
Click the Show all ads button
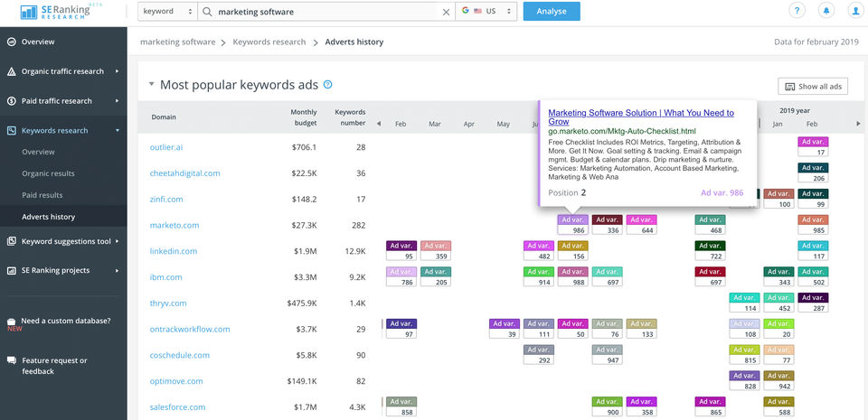pyautogui.click(x=813, y=87)
